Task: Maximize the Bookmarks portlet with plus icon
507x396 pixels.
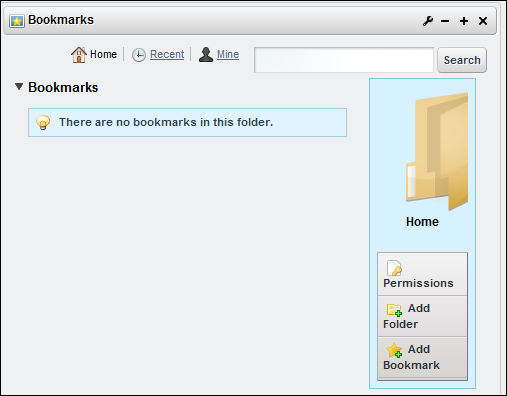Action: pos(464,21)
